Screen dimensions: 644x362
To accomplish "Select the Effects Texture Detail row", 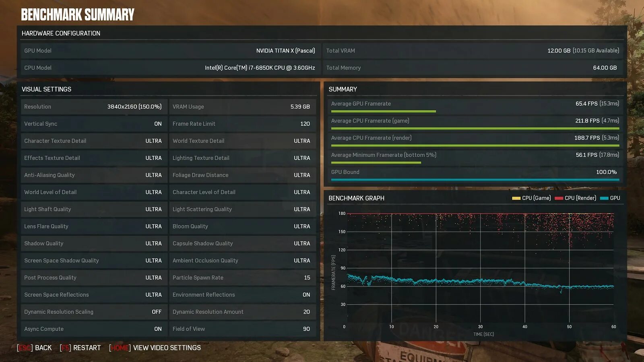I will point(94,158).
